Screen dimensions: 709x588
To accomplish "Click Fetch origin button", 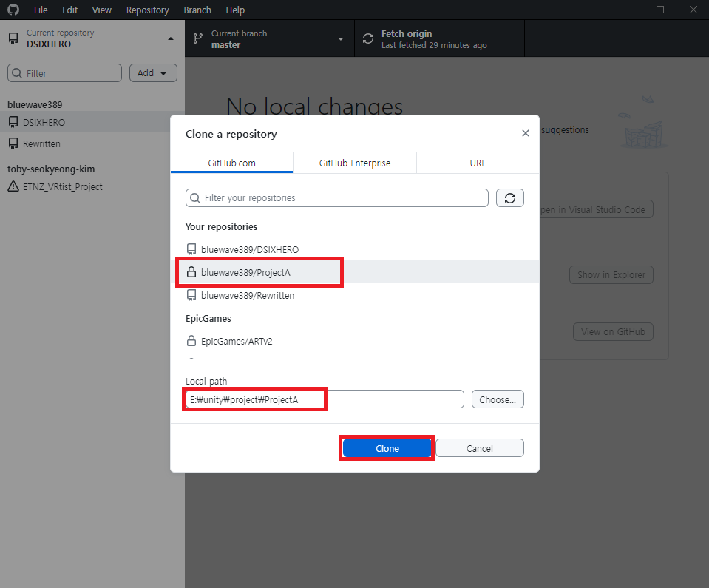I will [439, 38].
